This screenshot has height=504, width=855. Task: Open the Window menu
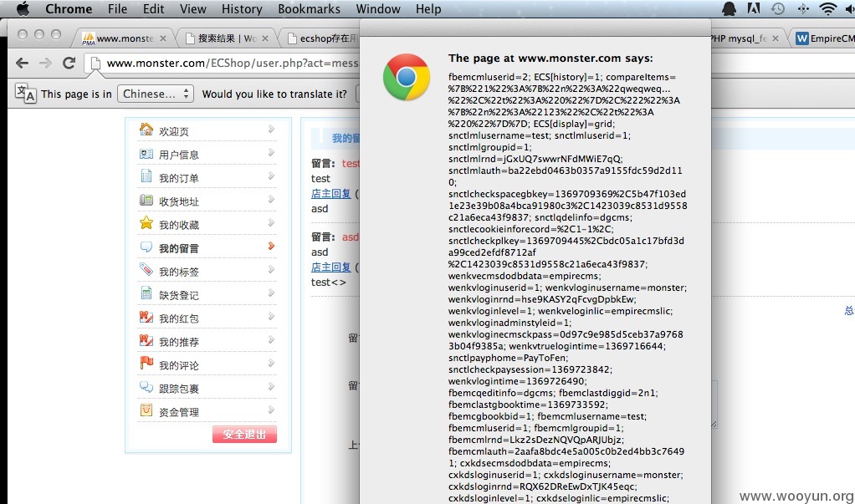[x=378, y=9]
